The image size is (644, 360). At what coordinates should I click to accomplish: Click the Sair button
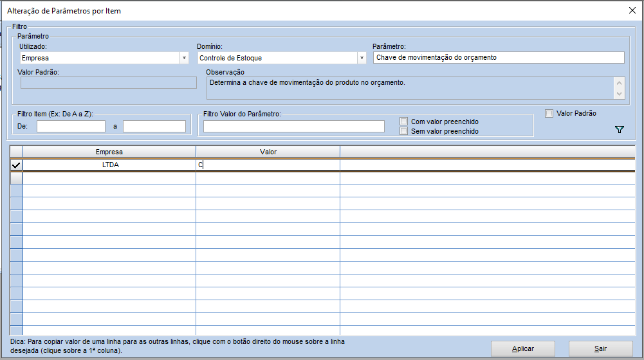[600, 348]
